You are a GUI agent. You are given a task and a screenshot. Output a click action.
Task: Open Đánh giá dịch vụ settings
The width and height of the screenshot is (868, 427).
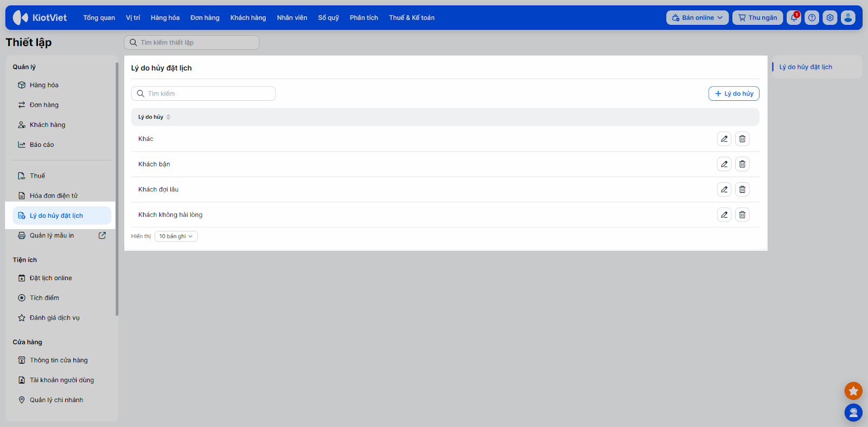(62, 318)
